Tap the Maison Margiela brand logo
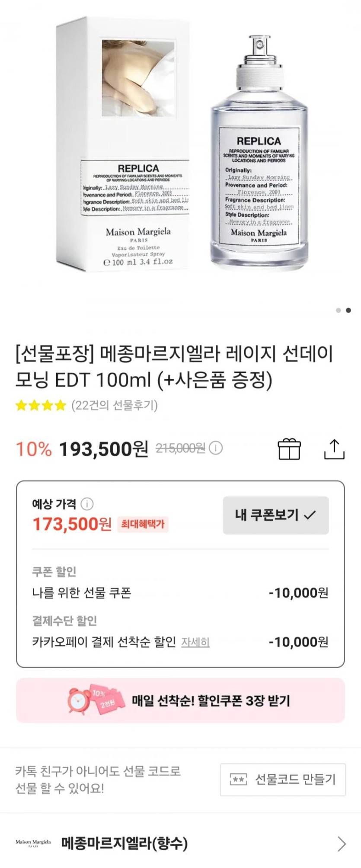This screenshot has width=361, height=868. tap(33, 843)
